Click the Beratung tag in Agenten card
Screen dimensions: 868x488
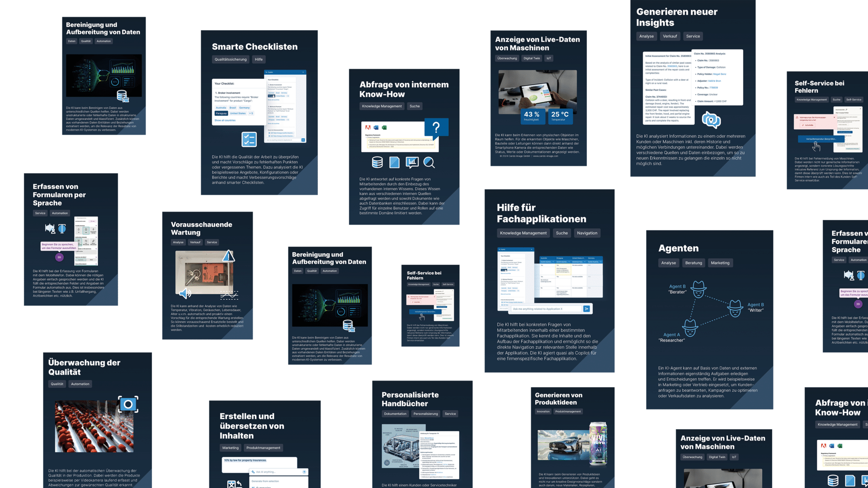tap(693, 263)
